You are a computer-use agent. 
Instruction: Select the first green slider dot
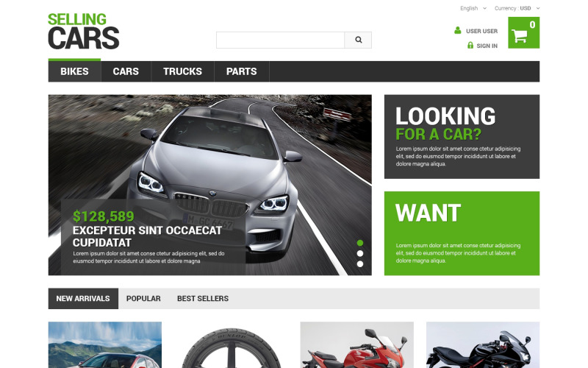pyautogui.click(x=360, y=243)
